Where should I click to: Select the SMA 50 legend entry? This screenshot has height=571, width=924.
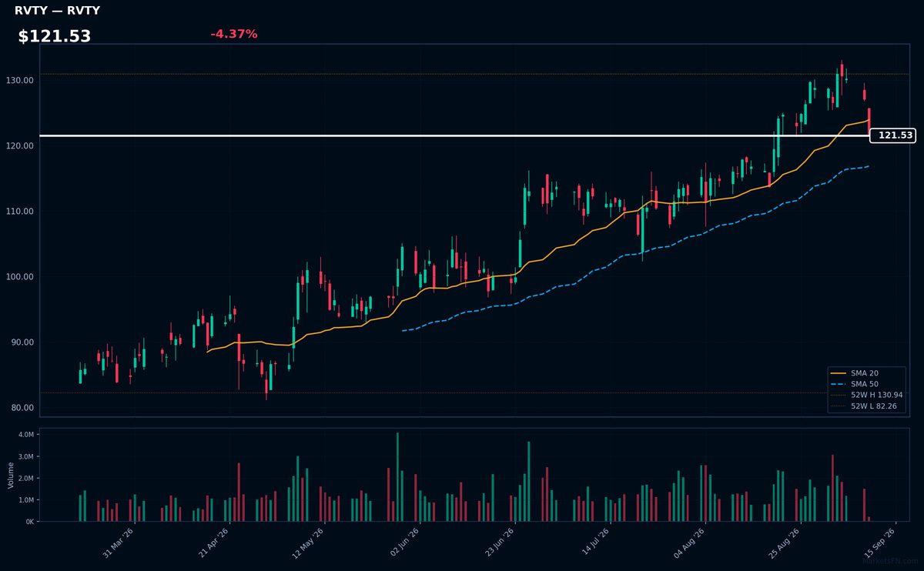tap(856, 384)
